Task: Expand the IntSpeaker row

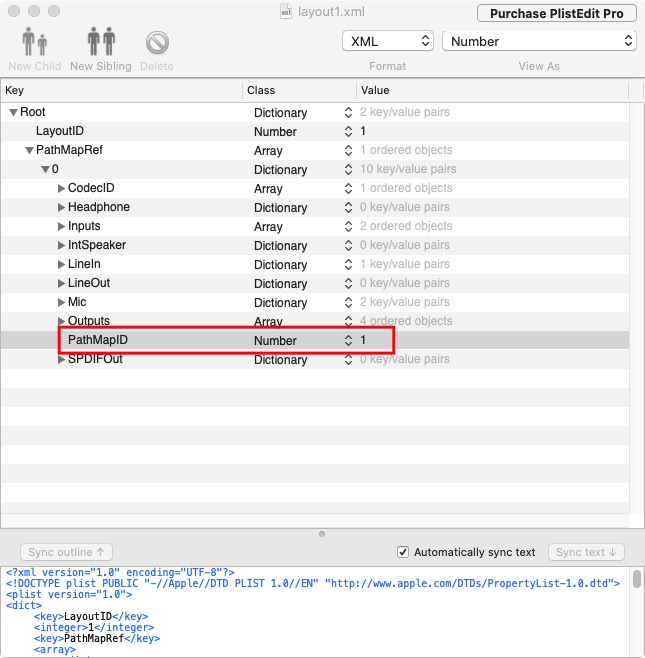Action: point(61,245)
